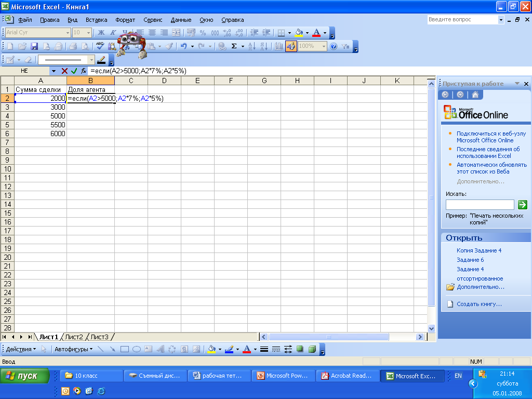Click the save floppy disk icon
Screen dimensions: 532x399
click(x=34, y=46)
